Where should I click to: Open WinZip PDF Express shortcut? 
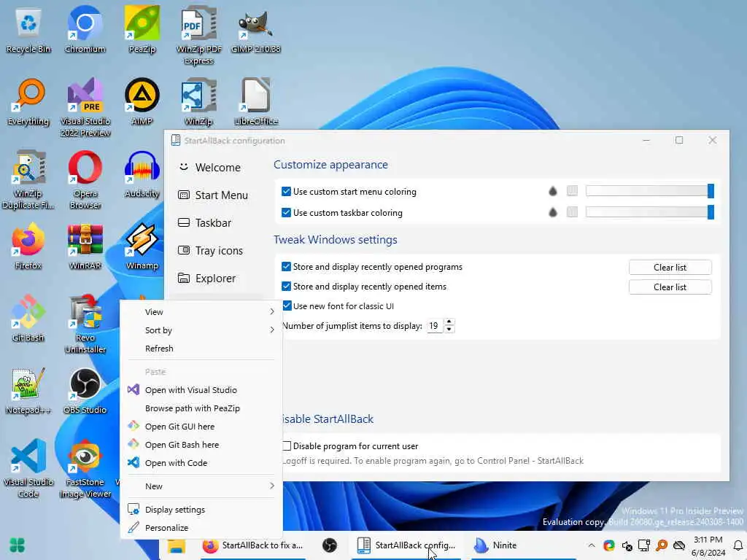[198, 35]
